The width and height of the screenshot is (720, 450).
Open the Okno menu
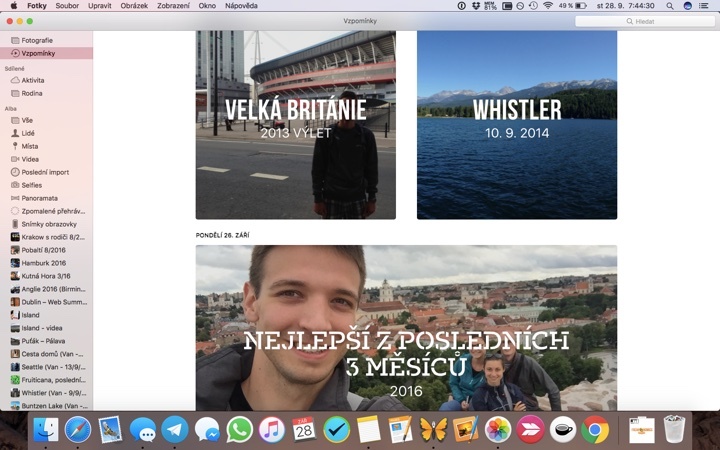click(207, 6)
